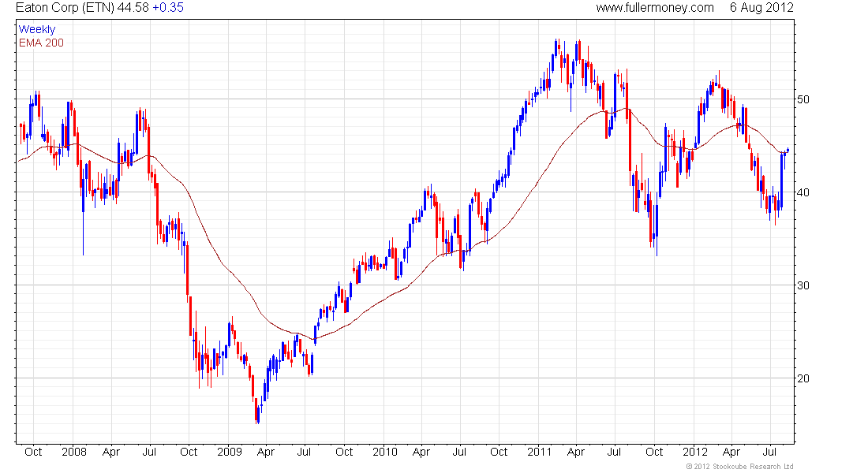
Task: Select the price change value +0.35
Action: coord(168,8)
